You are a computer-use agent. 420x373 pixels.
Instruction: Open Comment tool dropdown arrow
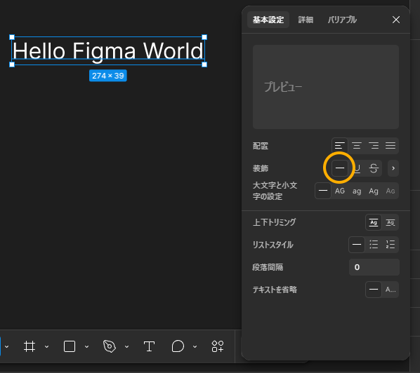(195, 347)
